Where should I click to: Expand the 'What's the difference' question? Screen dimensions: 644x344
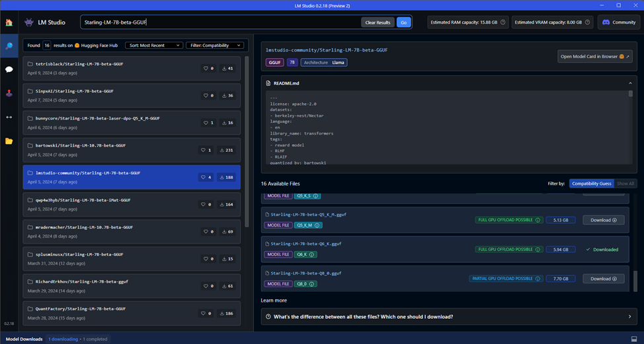coord(449,316)
